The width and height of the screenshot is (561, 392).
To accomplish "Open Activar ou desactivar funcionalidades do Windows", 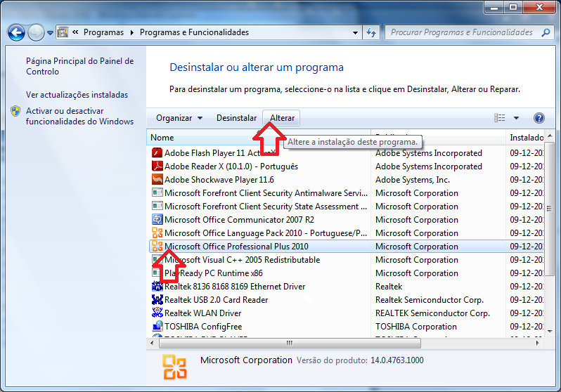I will [x=79, y=116].
